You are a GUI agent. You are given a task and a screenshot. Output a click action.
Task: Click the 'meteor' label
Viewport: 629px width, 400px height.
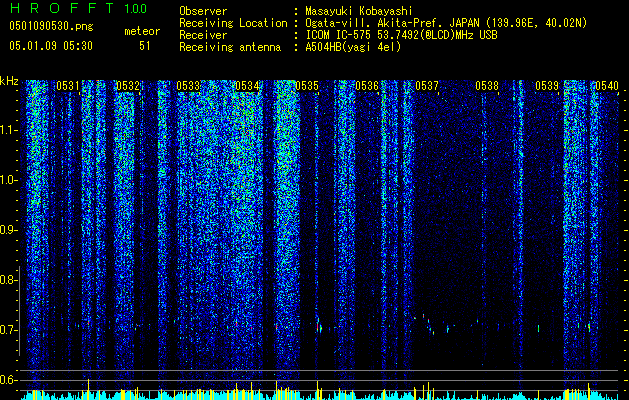142,31
